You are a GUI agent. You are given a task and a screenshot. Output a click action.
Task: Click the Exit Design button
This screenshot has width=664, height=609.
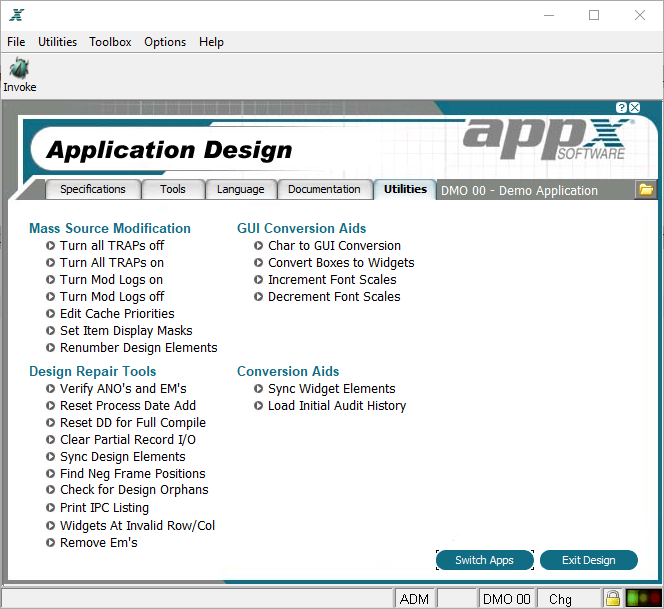click(589, 560)
